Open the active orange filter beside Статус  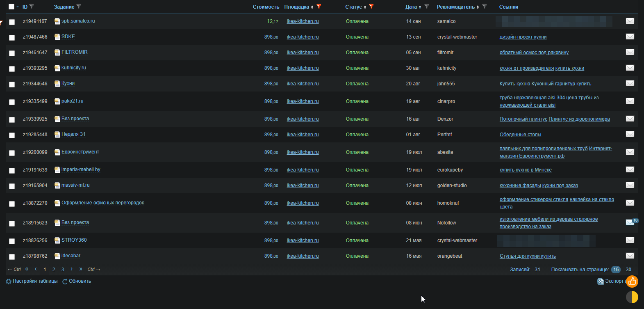pos(371,7)
